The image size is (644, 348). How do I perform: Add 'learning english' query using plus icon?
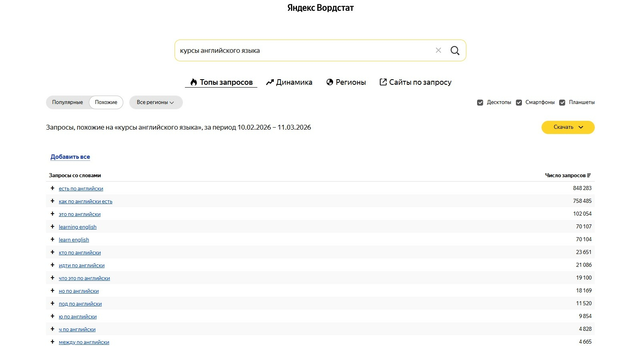52,226
